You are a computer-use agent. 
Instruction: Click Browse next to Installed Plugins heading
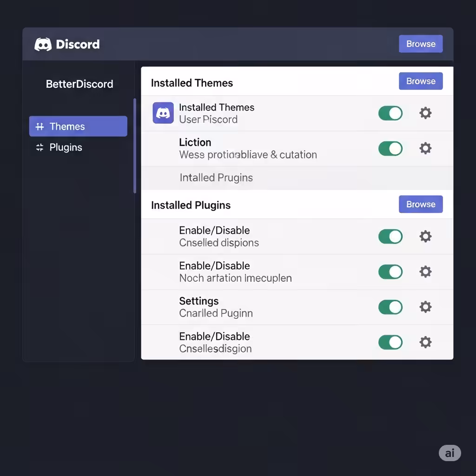421,205
